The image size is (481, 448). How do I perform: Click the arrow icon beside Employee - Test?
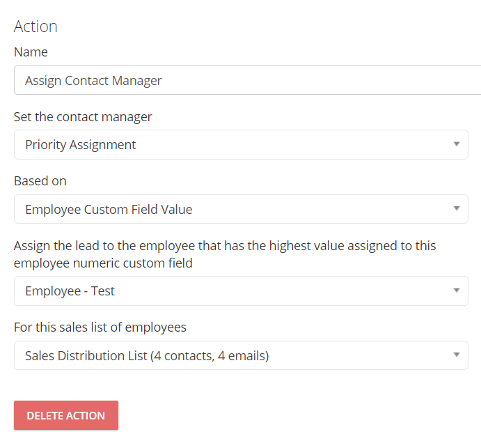coord(457,290)
